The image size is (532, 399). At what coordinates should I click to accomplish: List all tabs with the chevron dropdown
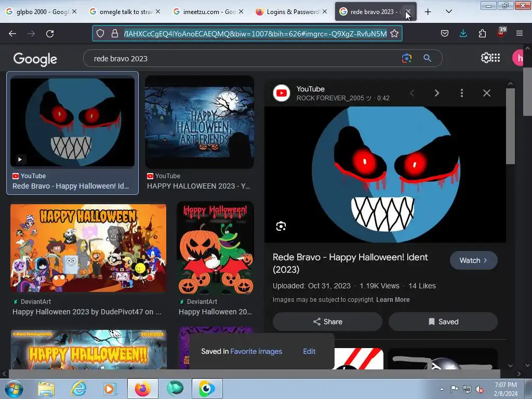pos(448,12)
